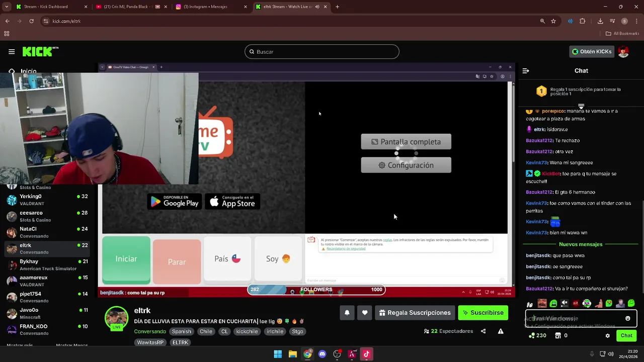Viewport: 644px width, 362px height.
Task: Follow eltrk with the heart icon
Action: click(x=365, y=313)
